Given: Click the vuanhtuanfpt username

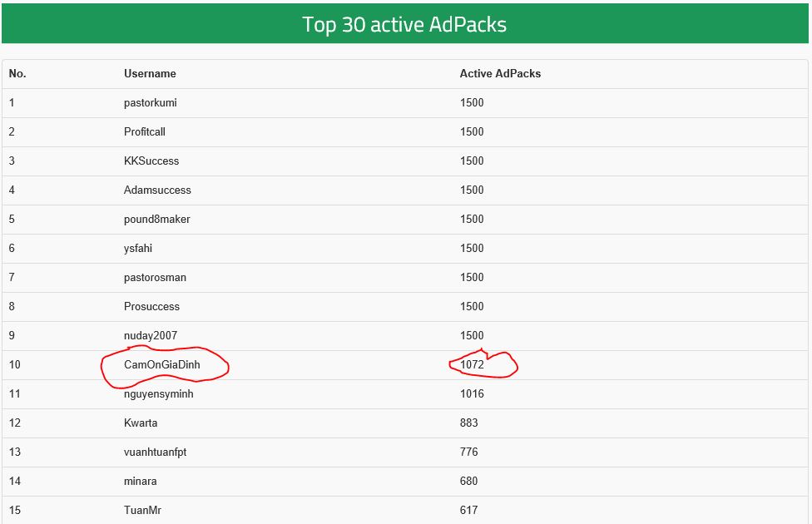Looking at the screenshot, I should point(161,452).
